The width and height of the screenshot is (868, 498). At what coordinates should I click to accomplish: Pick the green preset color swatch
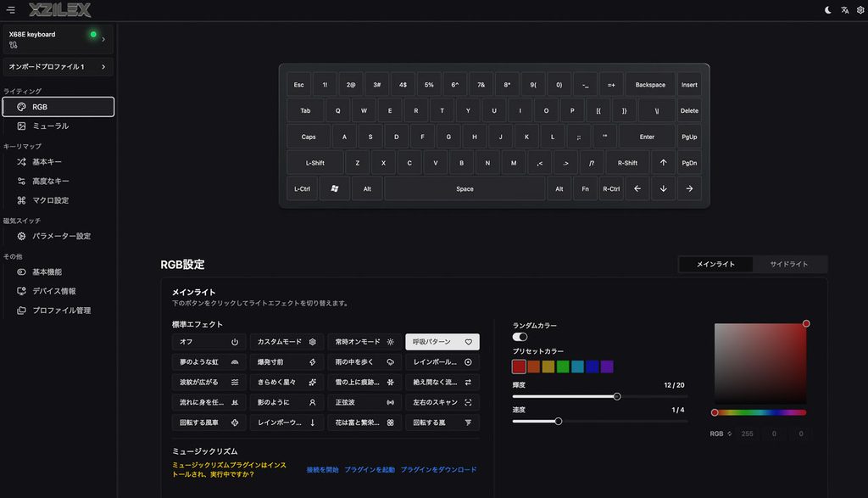563,367
